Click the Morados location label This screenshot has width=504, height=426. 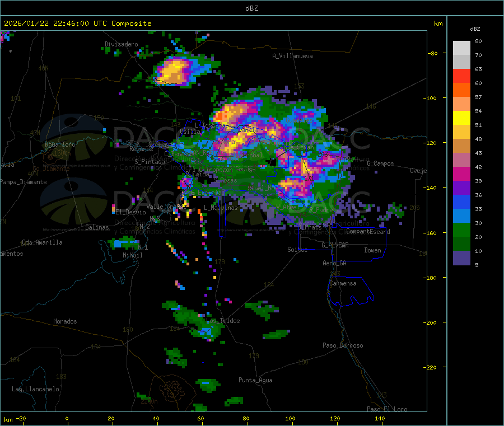click(65, 321)
